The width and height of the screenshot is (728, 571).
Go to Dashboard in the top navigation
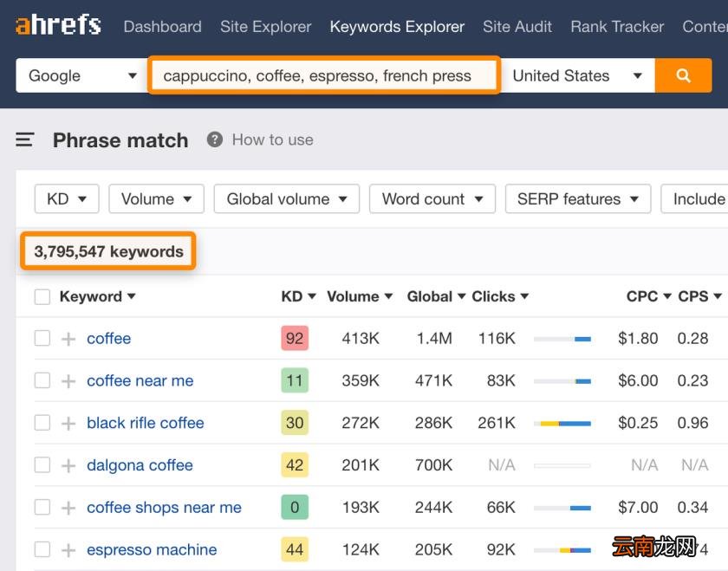click(x=163, y=27)
